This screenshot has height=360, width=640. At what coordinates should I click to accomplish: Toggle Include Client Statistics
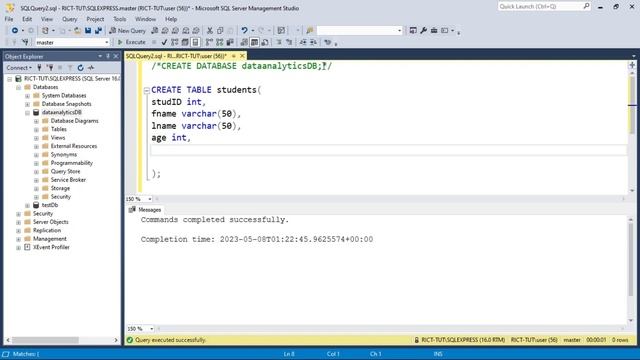230,42
